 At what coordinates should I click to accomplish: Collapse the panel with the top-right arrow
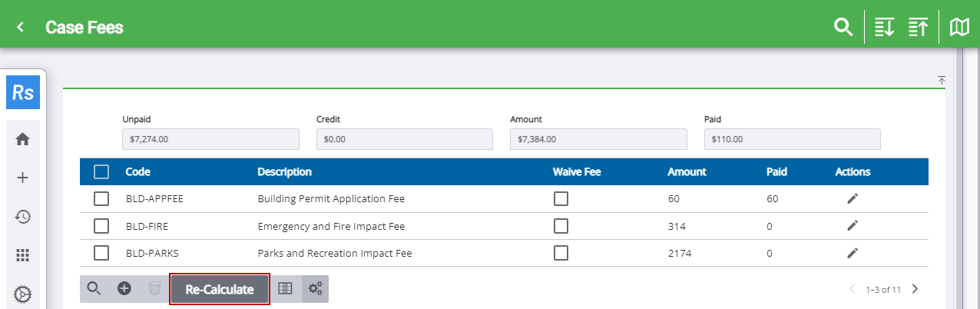coord(942,80)
